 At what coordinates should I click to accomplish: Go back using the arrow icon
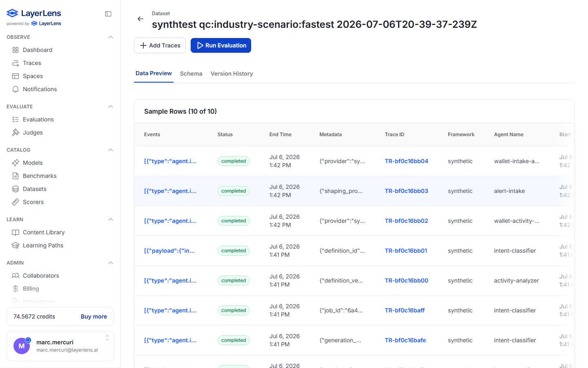click(140, 19)
